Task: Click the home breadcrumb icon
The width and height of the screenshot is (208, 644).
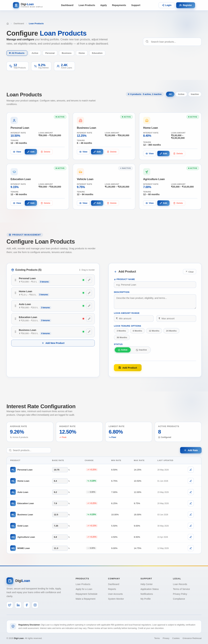Action: tap(7, 24)
